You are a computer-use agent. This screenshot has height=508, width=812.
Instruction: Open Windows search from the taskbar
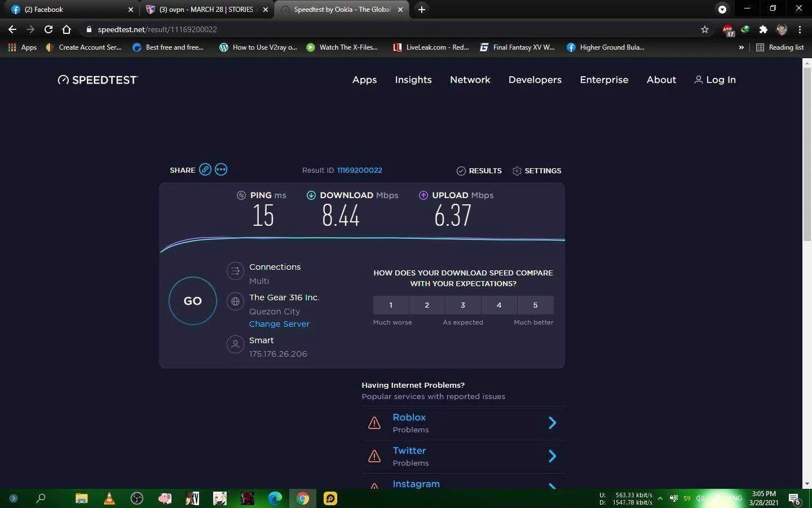[x=41, y=498]
